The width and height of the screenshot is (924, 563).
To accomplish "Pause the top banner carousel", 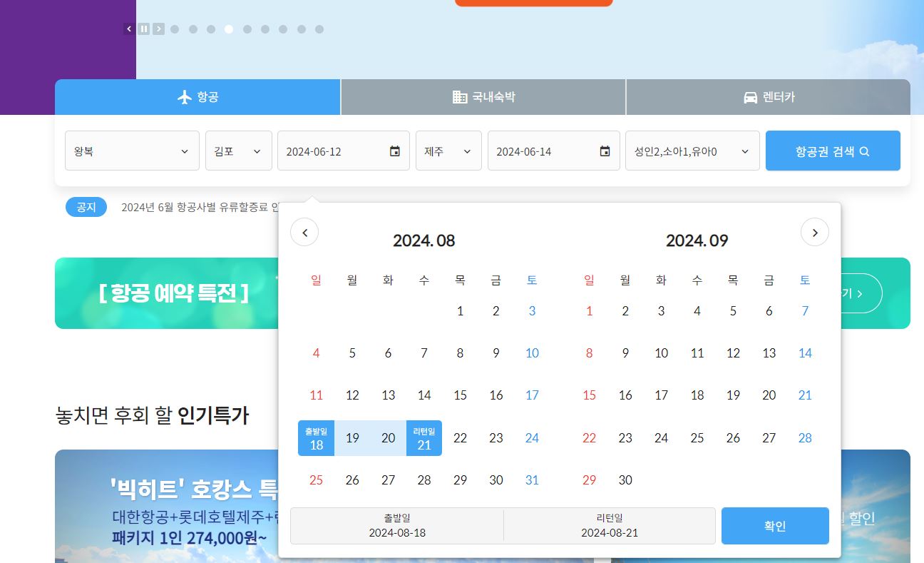I will point(143,29).
